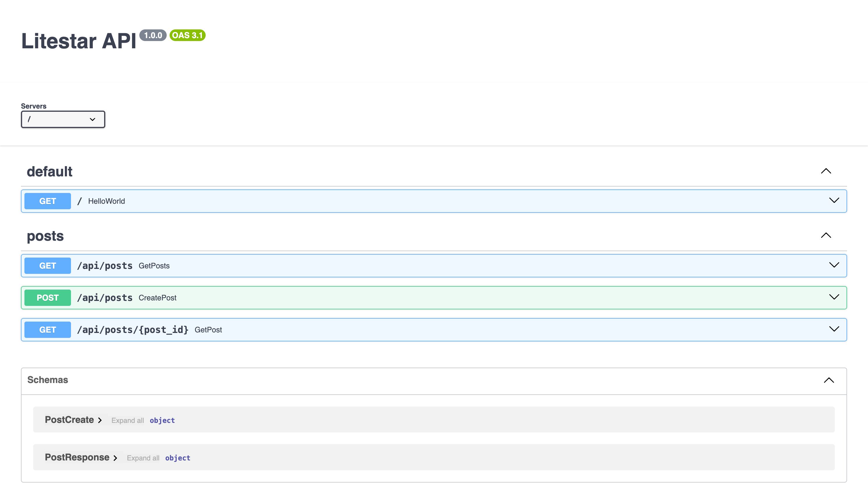
Task: Click the Servers label
Action: coord(34,106)
